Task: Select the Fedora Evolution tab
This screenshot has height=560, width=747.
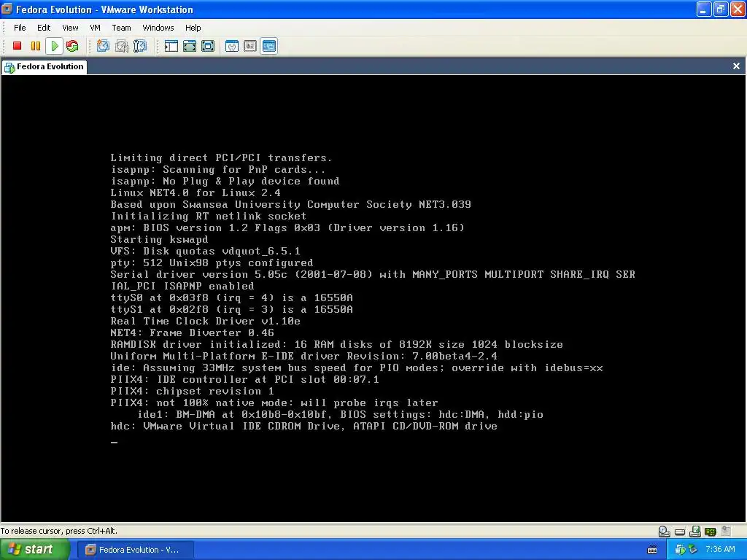Action: (x=44, y=67)
